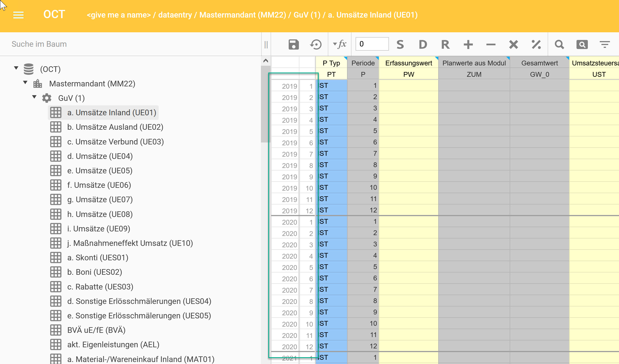
Task: Click the D toolbar button
Action: coord(423,44)
